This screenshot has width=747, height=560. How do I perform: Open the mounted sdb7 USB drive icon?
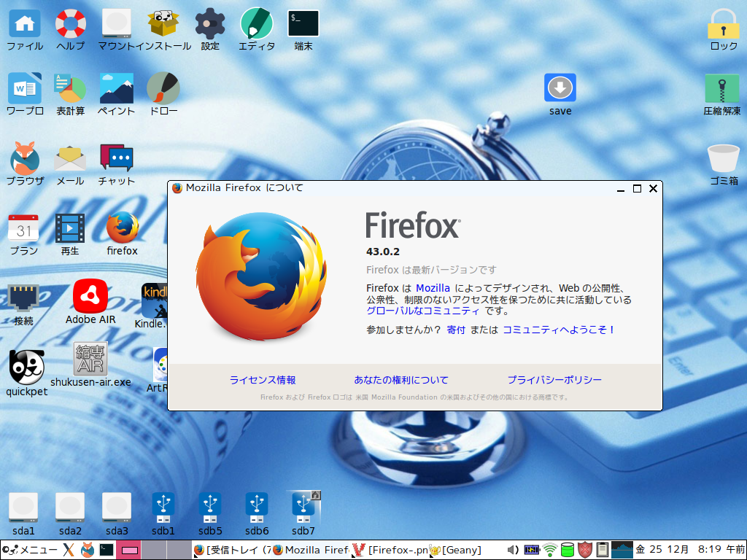[x=303, y=507]
